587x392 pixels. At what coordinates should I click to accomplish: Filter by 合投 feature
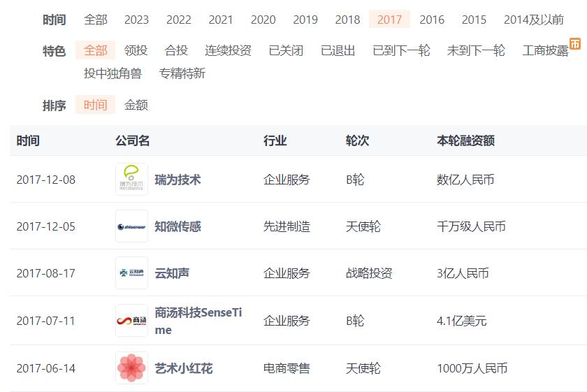coord(176,50)
